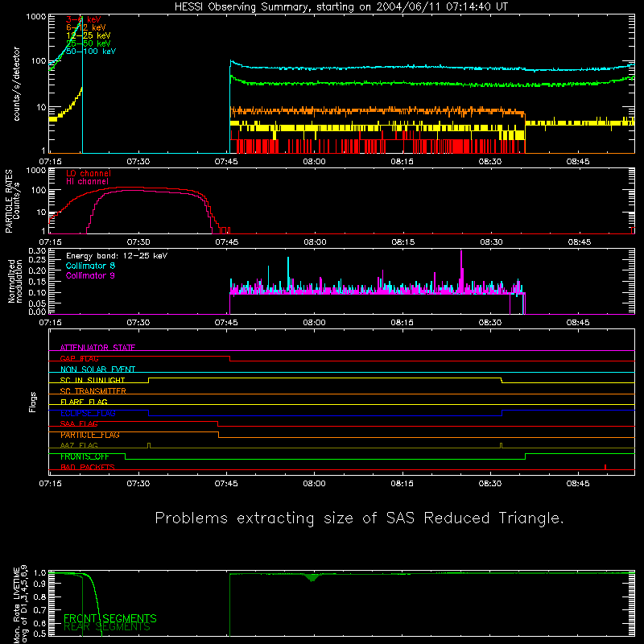The image size is (644, 644).
Task: Click the FLARE_FLAG label
Action: (84, 402)
